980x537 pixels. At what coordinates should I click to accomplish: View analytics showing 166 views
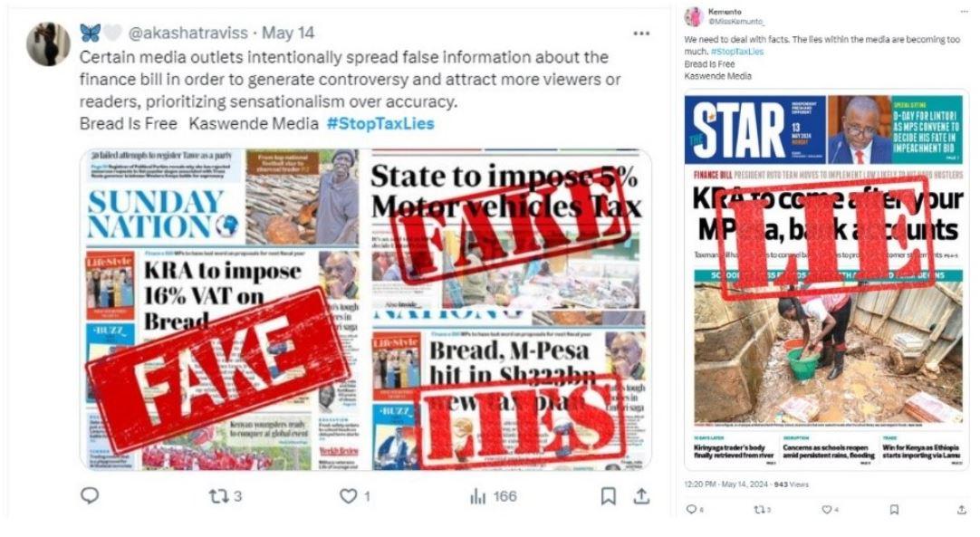tap(493, 496)
